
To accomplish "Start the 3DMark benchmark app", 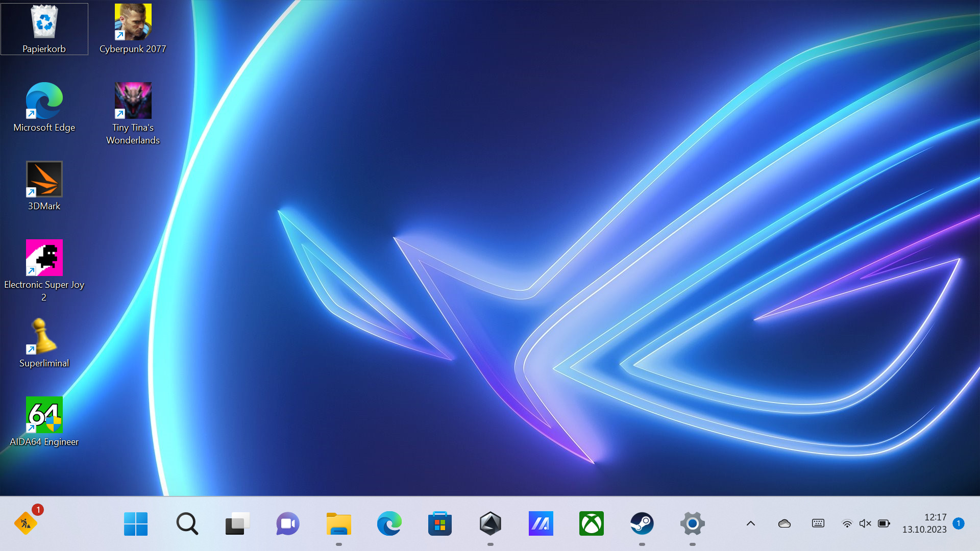I will pos(44,180).
